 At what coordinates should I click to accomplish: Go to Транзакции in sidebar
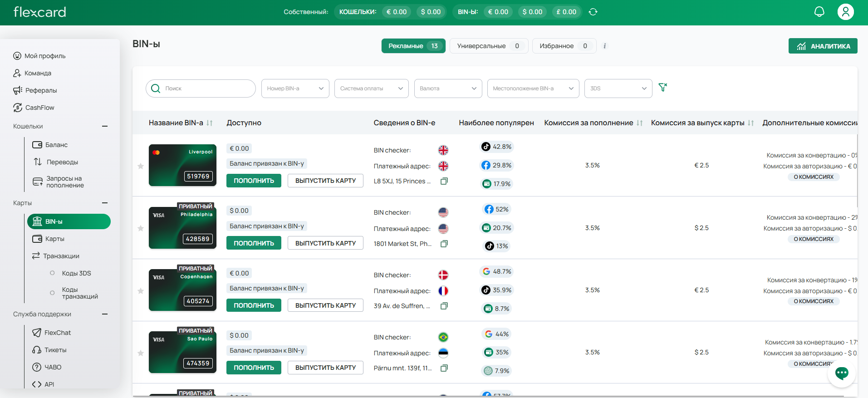[56, 256]
